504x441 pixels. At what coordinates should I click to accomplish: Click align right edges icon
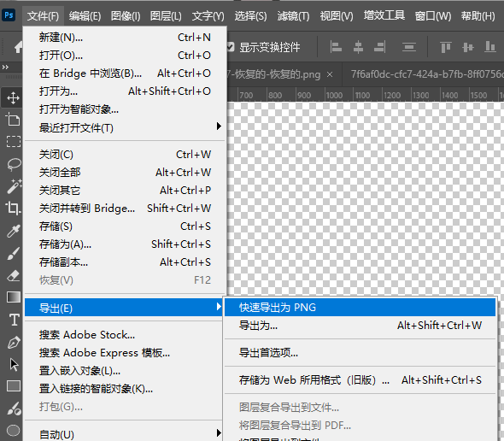[x=380, y=47]
